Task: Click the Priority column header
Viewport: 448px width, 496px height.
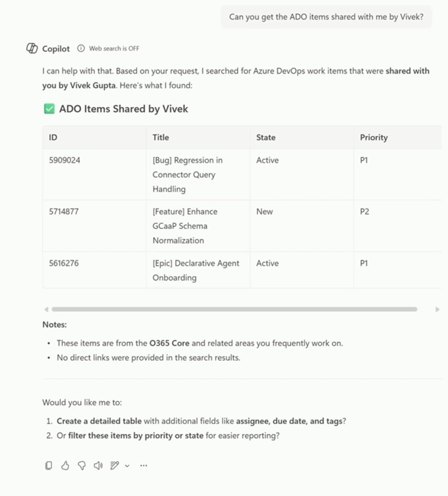Action: coord(374,137)
